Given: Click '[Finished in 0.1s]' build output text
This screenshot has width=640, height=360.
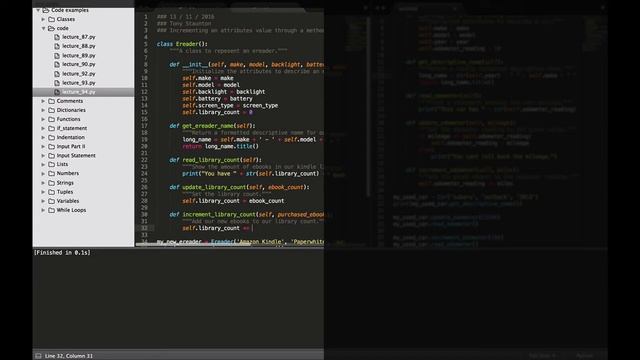Looking at the screenshot, I should point(62,253).
